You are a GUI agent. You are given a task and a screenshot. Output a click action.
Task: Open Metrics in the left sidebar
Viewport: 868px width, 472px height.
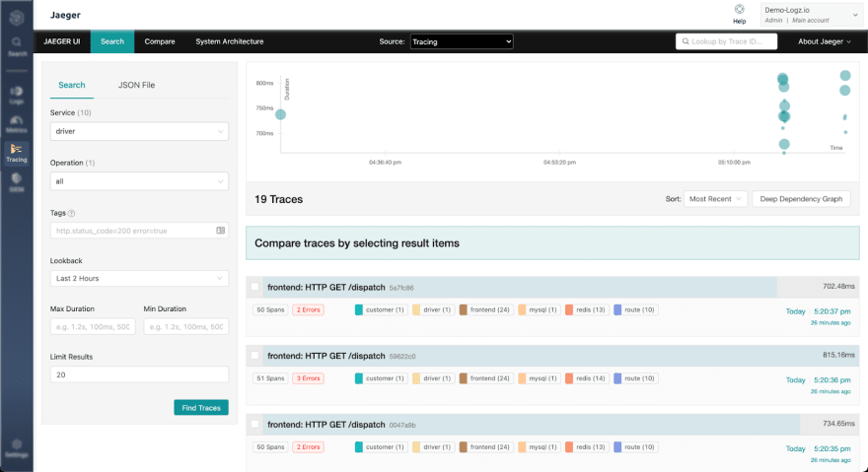(x=16, y=124)
